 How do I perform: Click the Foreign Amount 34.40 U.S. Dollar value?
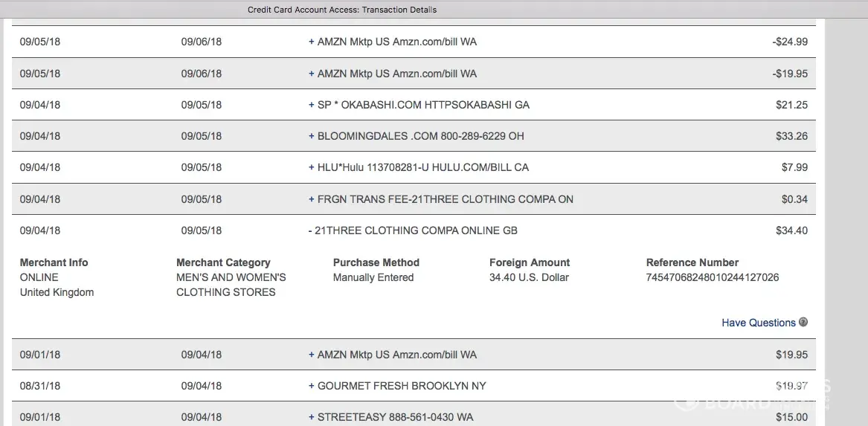coord(529,278)
